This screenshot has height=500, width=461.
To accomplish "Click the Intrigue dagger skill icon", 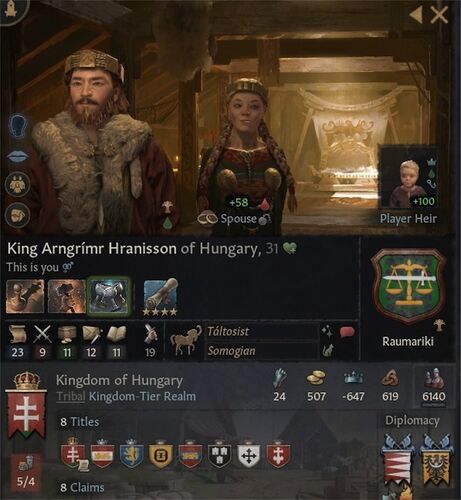I will (x=92, y=334).
